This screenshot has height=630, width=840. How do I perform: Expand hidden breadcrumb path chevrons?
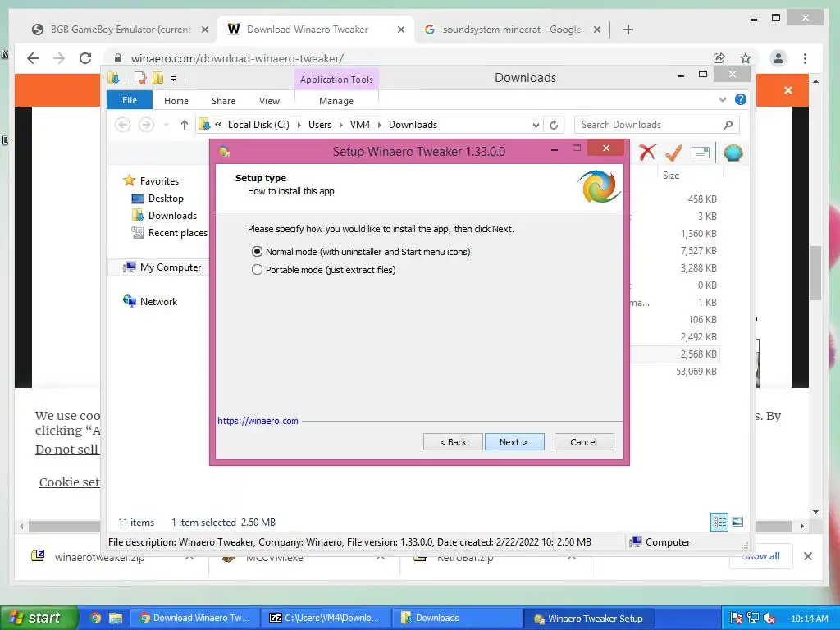pyautogui.click(x=218, y=125)
